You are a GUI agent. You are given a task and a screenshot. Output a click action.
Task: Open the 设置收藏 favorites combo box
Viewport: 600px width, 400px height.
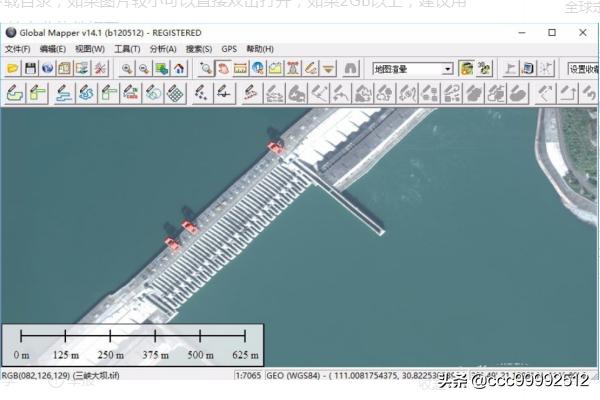(x=582, y=69)
